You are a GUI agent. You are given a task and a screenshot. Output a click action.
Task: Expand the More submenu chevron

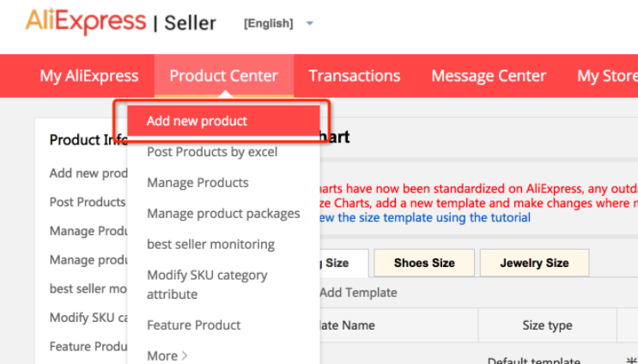(184, 355)
